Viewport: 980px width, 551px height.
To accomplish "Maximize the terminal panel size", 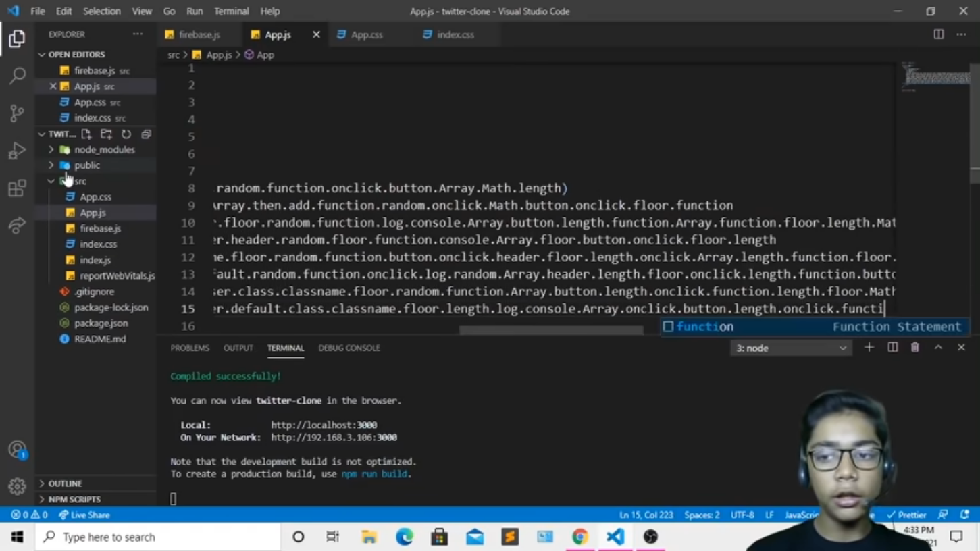I will [938, 348].
